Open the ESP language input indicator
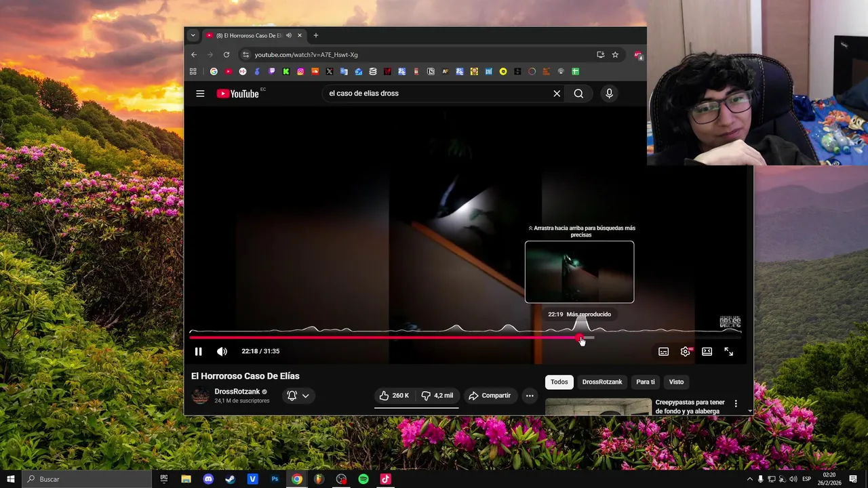This screenshot has height=488, width=868. 806,479
